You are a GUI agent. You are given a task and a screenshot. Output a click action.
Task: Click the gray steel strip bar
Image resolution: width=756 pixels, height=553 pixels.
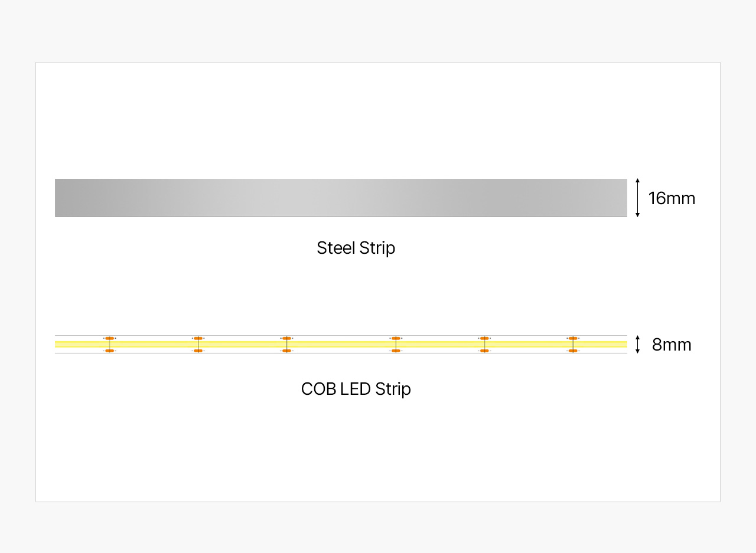point(341,198)
